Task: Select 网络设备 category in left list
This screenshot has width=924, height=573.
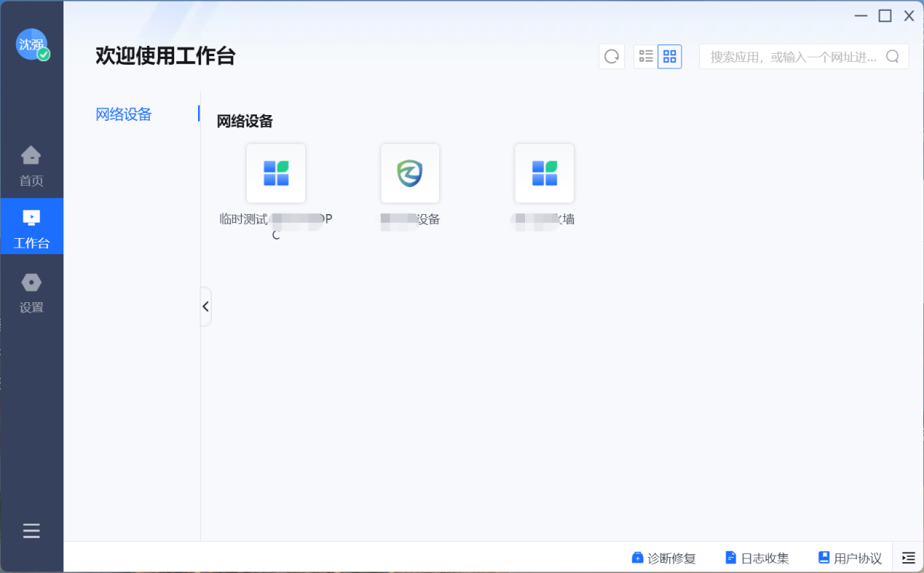Action: click(x=124, y=114)
